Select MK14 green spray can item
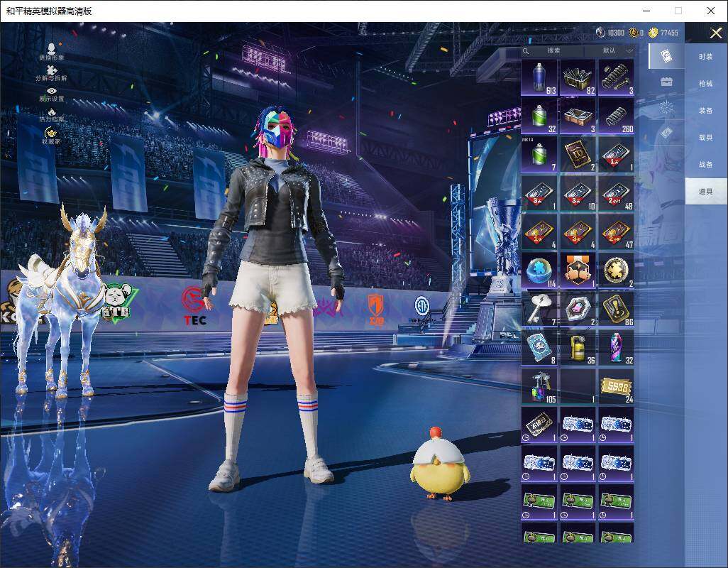 pos(539,154)
